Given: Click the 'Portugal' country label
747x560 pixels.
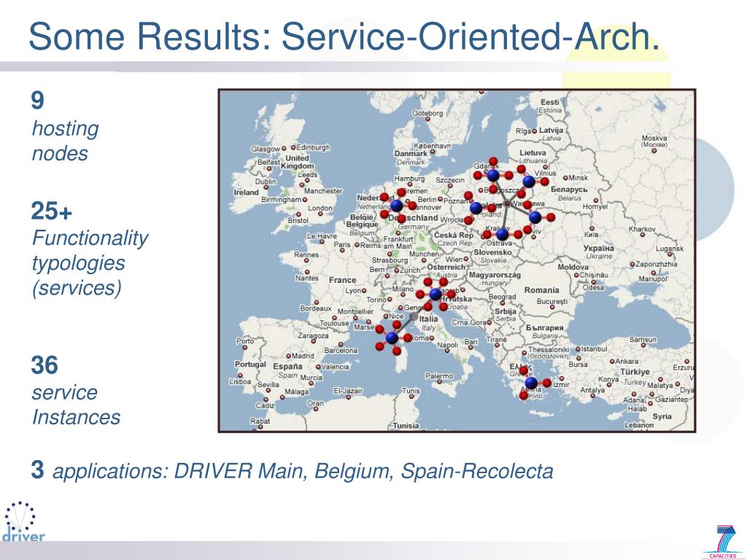Looking at the screenshot, I should (250, 365).
